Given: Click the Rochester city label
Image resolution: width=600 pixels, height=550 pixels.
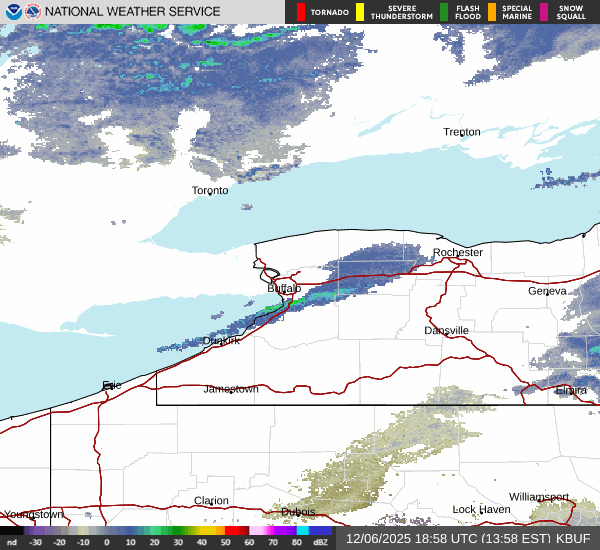Looking at the screenshot, I should point(458,252).
